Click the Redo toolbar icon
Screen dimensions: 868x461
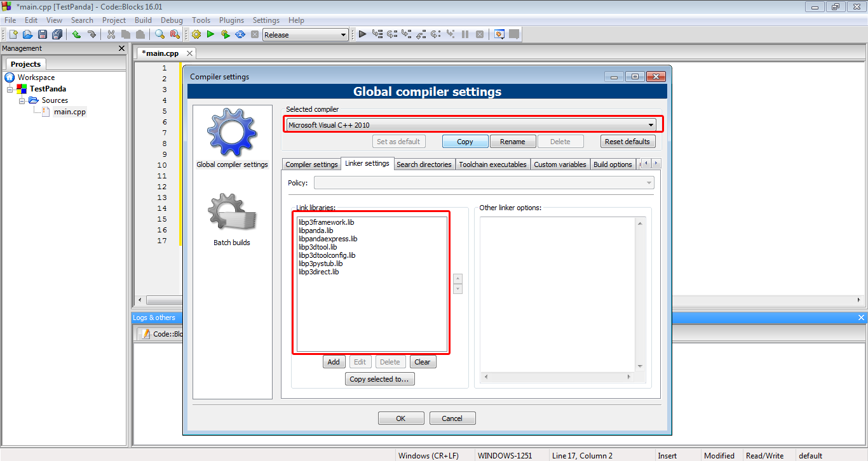point(92,34)
